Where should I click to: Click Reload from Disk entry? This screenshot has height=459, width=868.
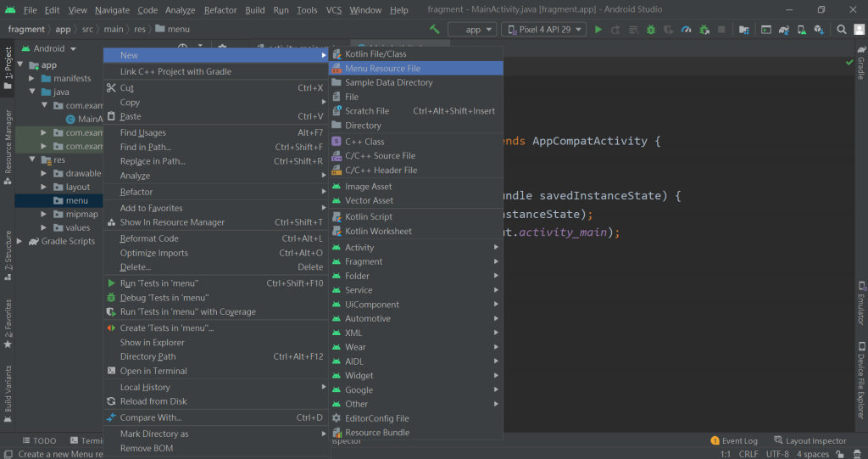point(216,401)
